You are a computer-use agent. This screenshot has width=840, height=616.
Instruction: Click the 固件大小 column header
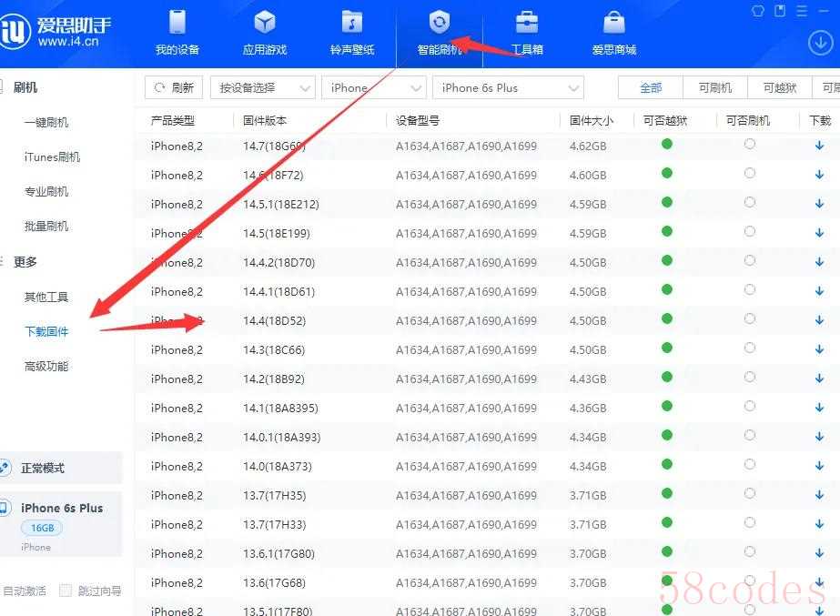(x=592, y=120)
